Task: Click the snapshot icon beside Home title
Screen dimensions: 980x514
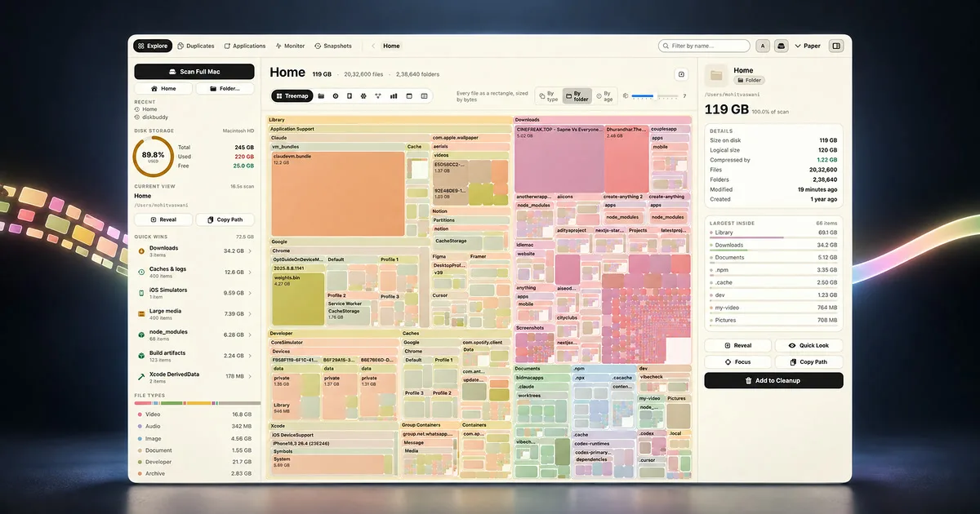Action: tap(681, 74)
